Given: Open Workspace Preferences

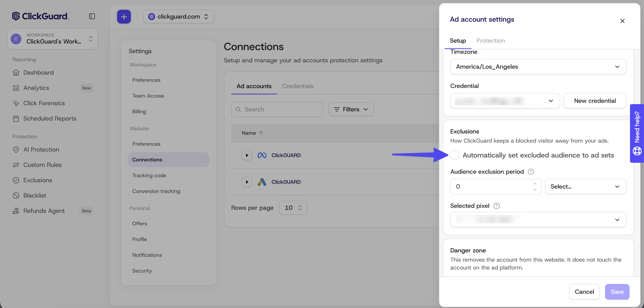Looking at the screenshot, I should [x=146, y=80].
